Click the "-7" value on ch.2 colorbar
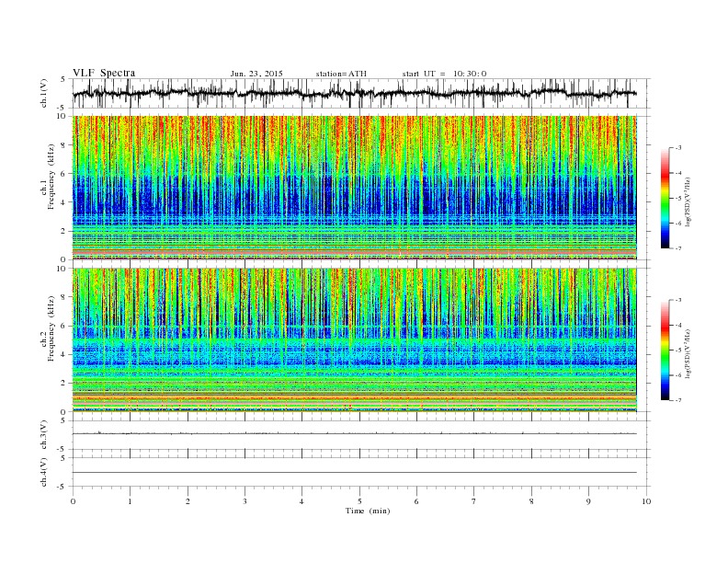The image size is (728, 563). 677,400
